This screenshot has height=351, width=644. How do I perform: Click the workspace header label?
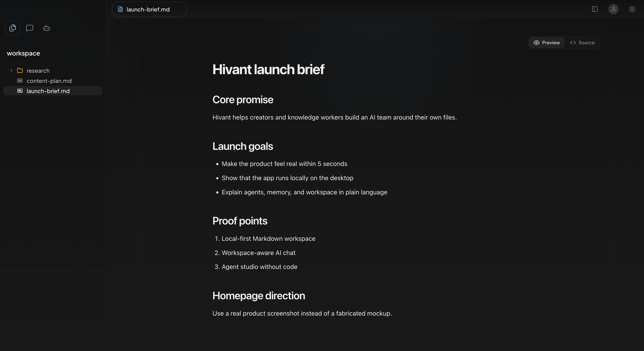(23, 53)
